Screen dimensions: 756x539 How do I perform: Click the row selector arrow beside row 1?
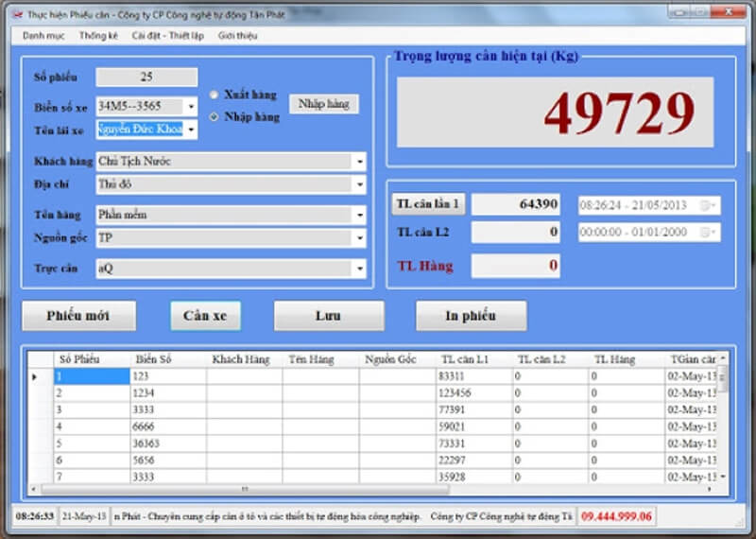[36, 377]
